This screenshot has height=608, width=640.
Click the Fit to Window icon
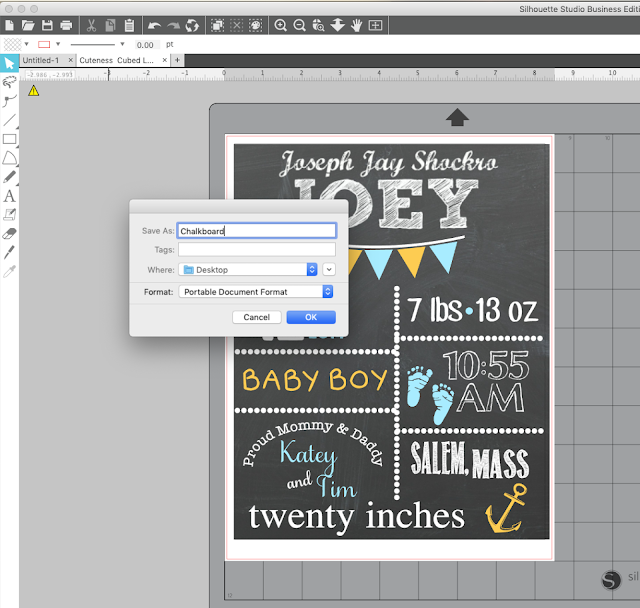pyautogui.click(x=376, y=25)
